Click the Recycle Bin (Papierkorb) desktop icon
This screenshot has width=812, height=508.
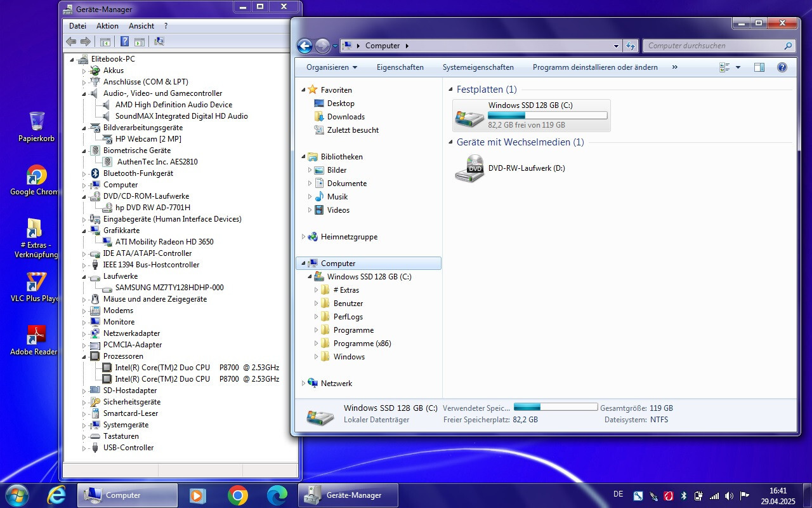pyautogui.click(x=37, y=127)
